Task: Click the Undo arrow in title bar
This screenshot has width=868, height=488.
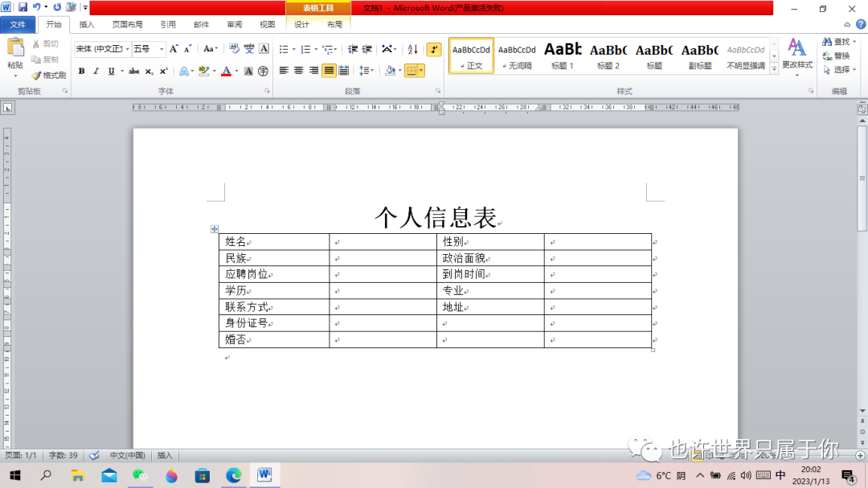Action: [x=36, y=7]
